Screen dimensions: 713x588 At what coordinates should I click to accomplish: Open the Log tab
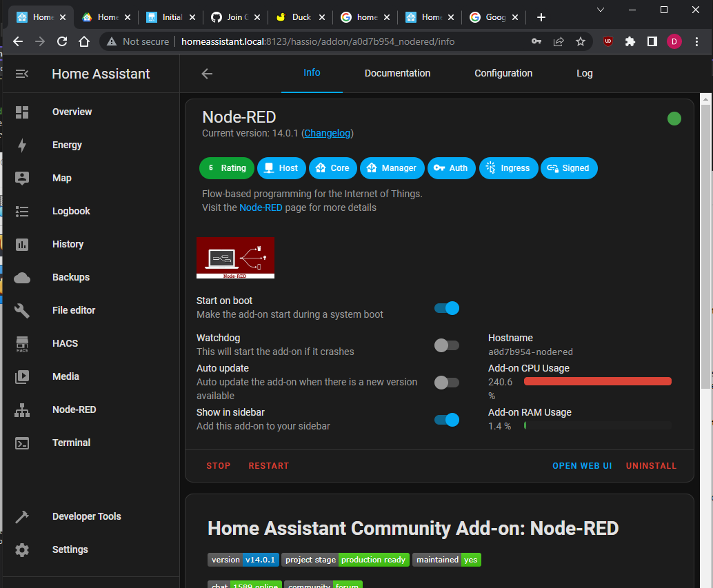coord(584,73)
